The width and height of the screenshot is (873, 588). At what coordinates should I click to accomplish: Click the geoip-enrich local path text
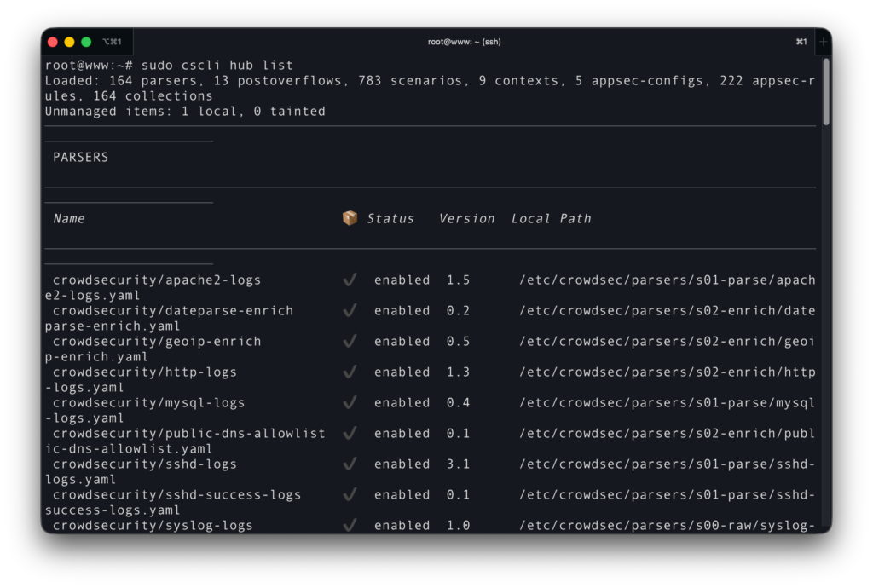pos(667,341)
